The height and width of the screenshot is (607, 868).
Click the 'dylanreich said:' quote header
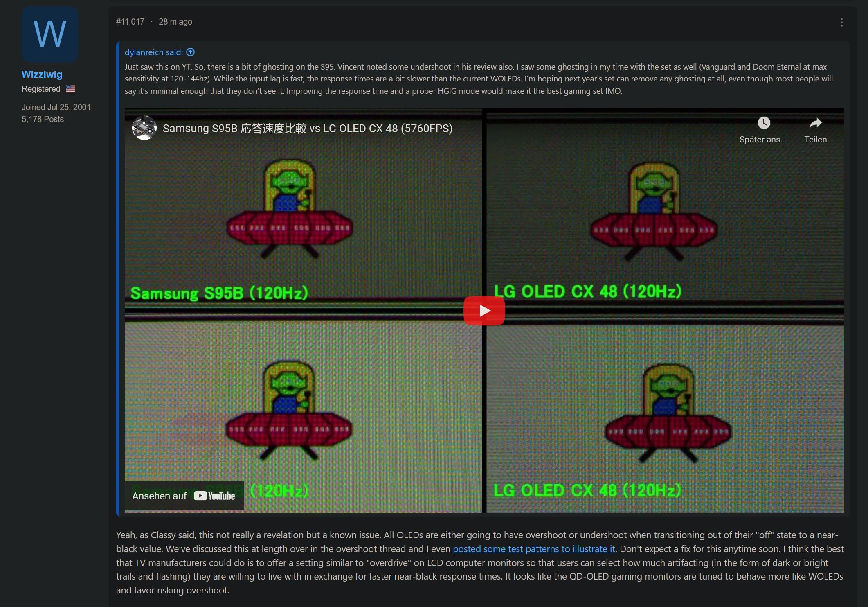click(x=154, y=52)
